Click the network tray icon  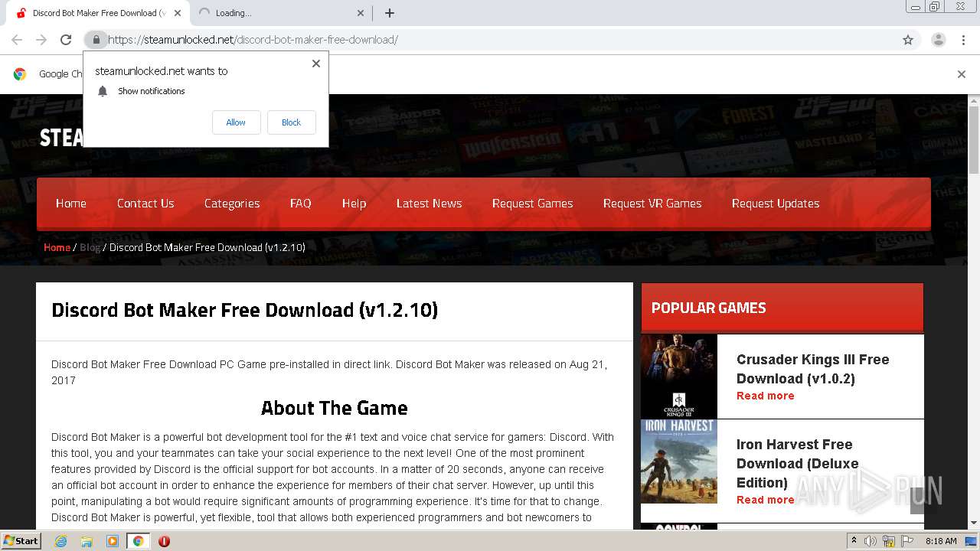889,541
